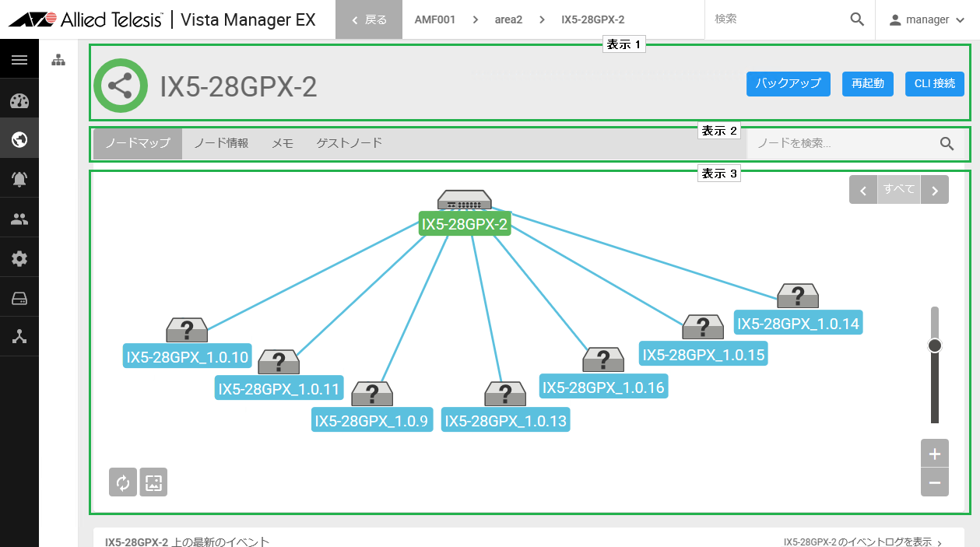Click the map zoom slider handle

pos(935,345)
